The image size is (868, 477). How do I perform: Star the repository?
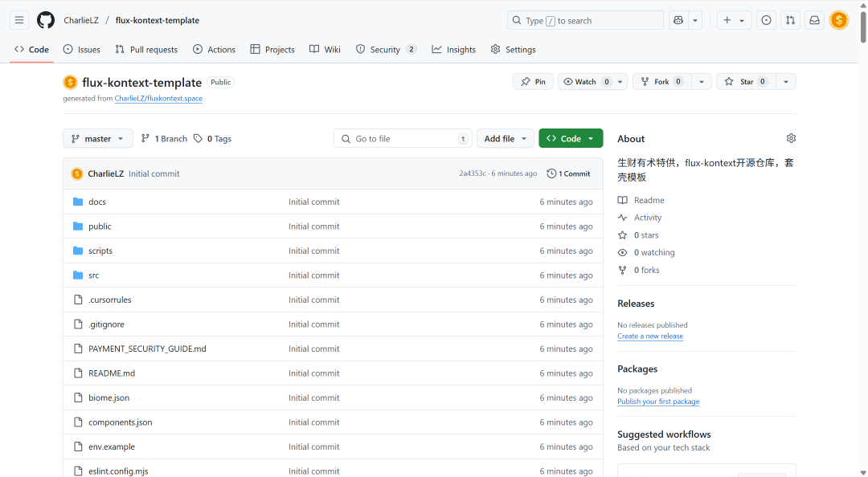[x=746, y=81]
